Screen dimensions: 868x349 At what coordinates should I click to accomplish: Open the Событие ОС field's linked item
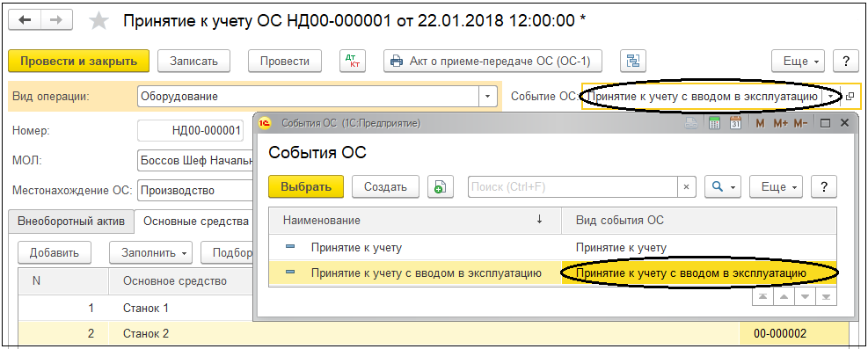850,96
